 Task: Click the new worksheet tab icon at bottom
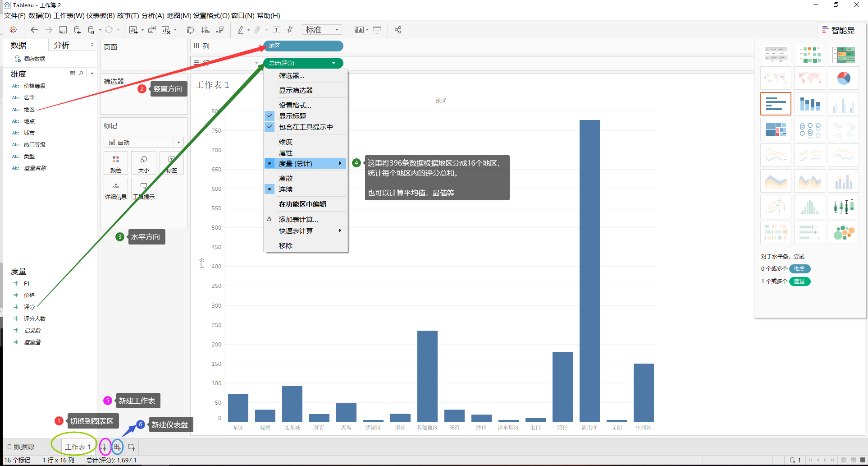pos(104,447)
